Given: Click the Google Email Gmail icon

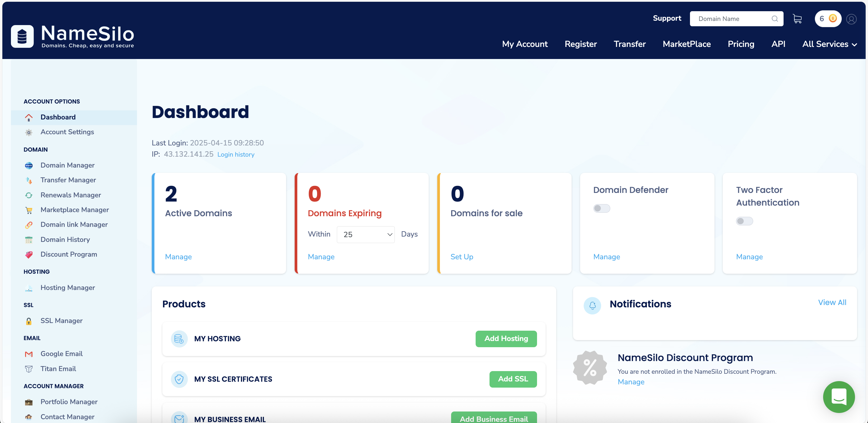Looking at the screenshot, I should coord(29,354).
